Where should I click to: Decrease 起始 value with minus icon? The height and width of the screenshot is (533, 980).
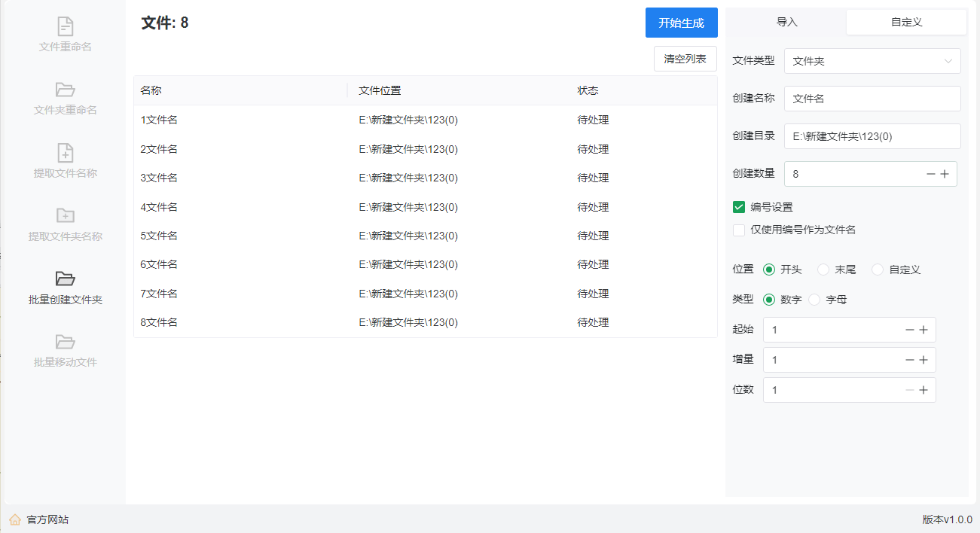click(x=910, y=330)
